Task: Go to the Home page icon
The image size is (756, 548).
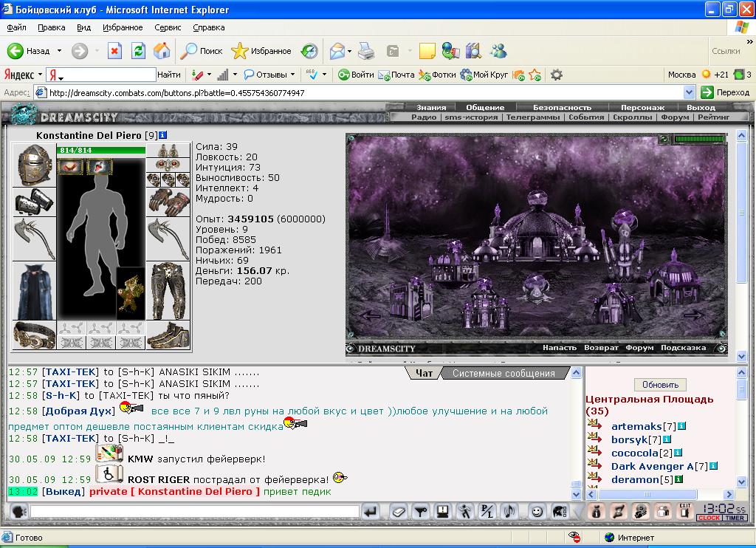Action: pyautogui.click(x=162, y=51)
